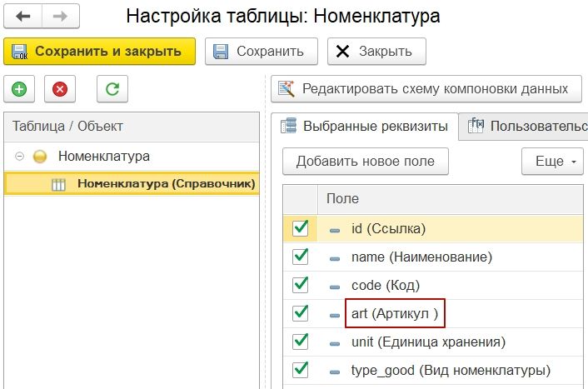Click the field icon beside art (Артикул)
The height and width of the screenshot is (389, 588).
(335, 316)
